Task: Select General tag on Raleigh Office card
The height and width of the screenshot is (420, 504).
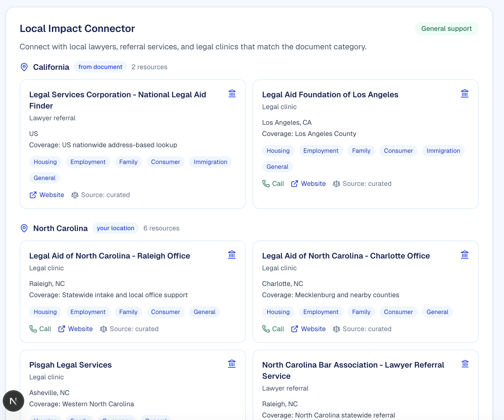Action: point(205,312)
